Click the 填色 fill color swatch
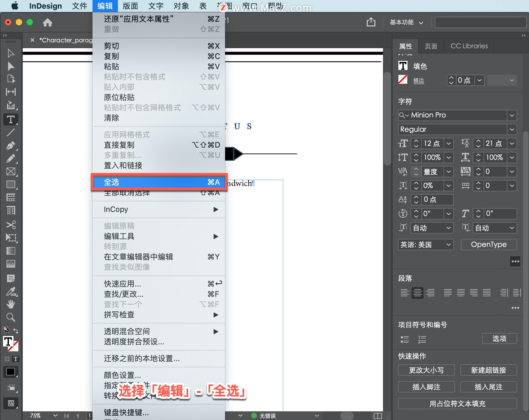This screenshot has height=420, width=529. 403,66
